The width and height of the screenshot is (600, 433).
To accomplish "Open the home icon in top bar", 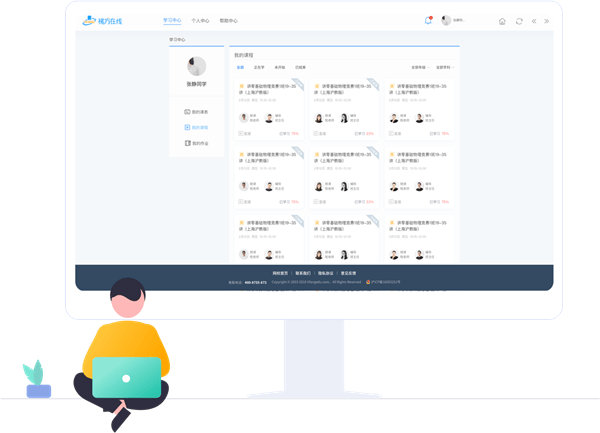I will click(x=502, y=21).
